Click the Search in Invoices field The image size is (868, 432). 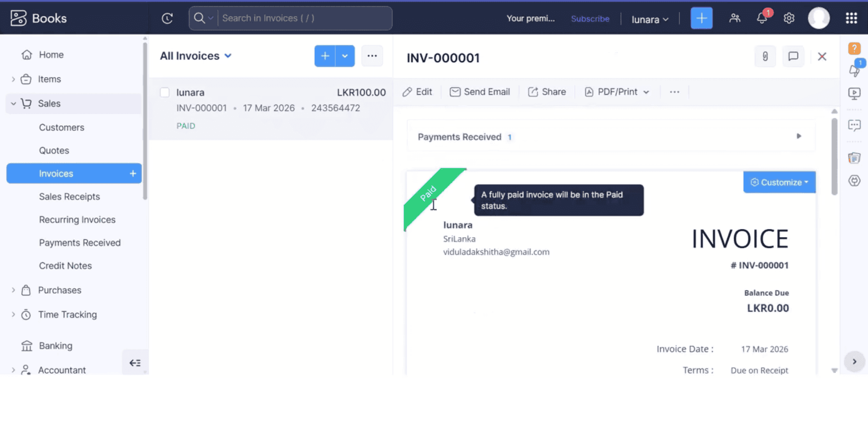tap(303, 18)
